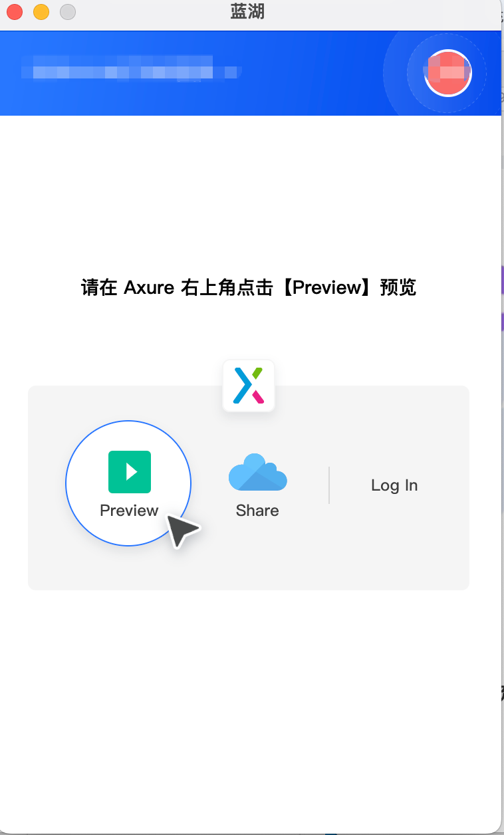Image resolution: width=504 pixels, height=835 pixels.
Task: Click the gray illustration panel background
Action: click(x=249, y=565)
